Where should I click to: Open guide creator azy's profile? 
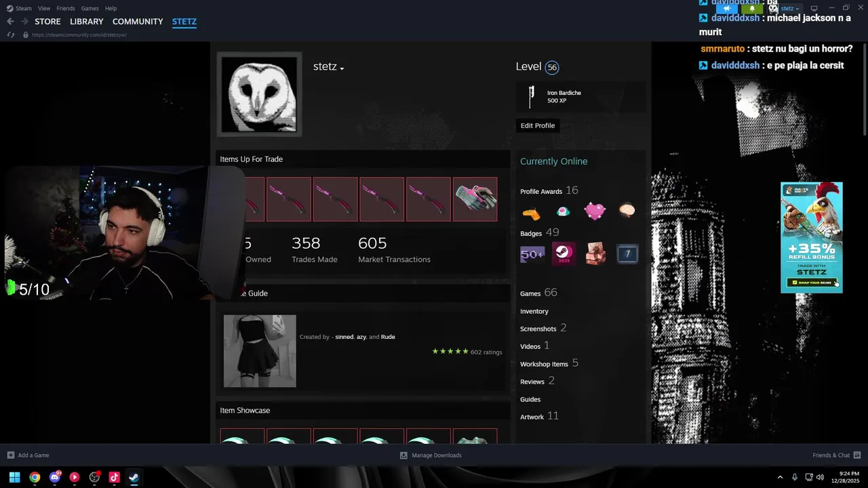[361, 337]
